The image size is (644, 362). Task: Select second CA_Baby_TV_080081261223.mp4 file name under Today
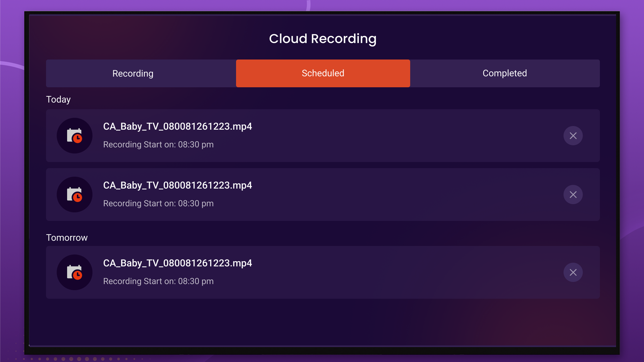coord(177,185)
